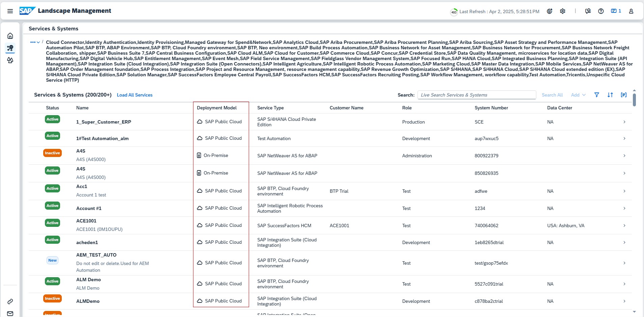Open notifications showing 1 message

(616, 11)
